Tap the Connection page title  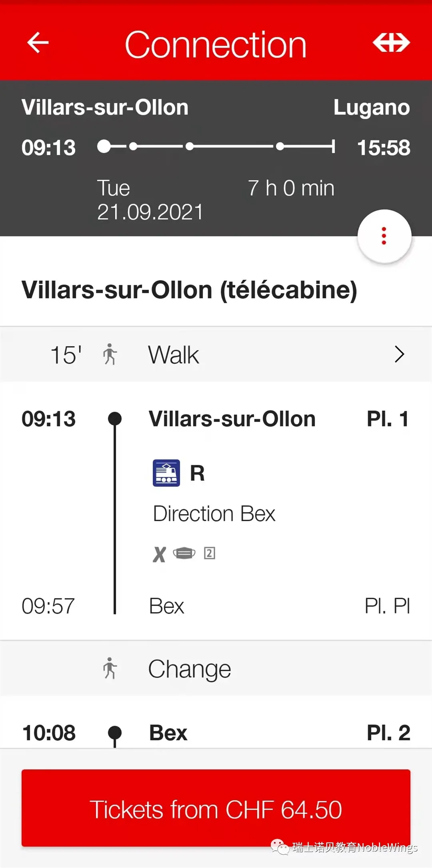pos(216,45)
